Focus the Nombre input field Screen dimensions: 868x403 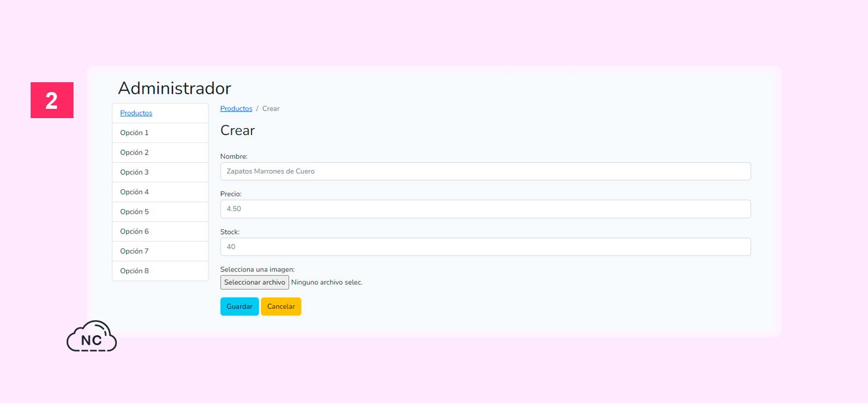[x=486, y=171]
